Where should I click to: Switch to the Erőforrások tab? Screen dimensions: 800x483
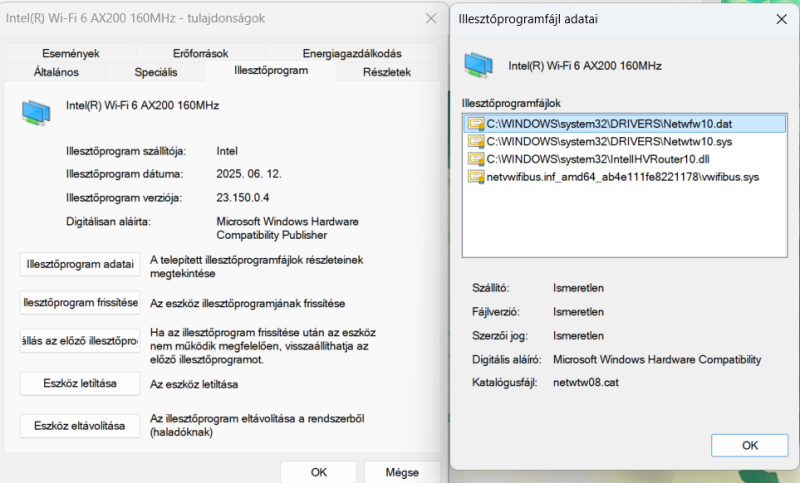tap(201, 53)
